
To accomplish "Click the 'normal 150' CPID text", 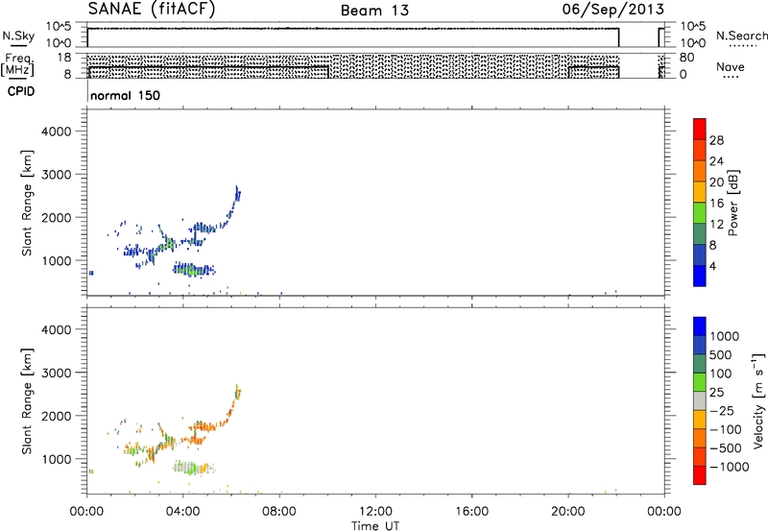I will [x=126, y=95].
